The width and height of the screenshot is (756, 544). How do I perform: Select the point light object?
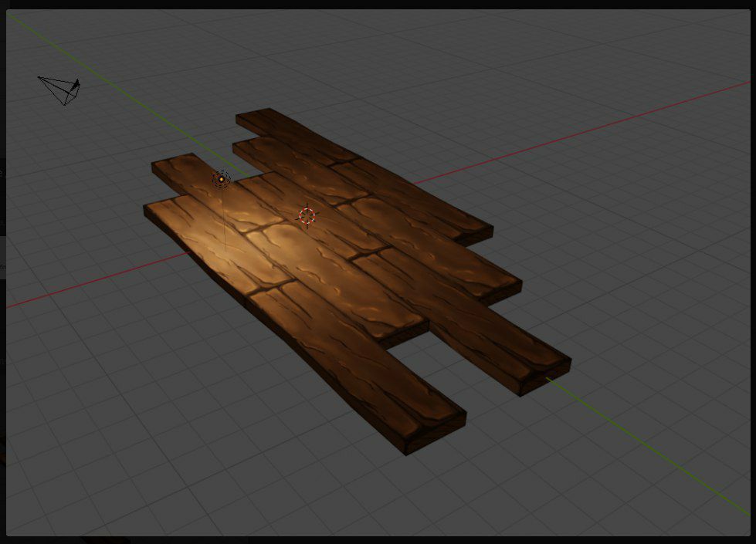click(222, 179)
